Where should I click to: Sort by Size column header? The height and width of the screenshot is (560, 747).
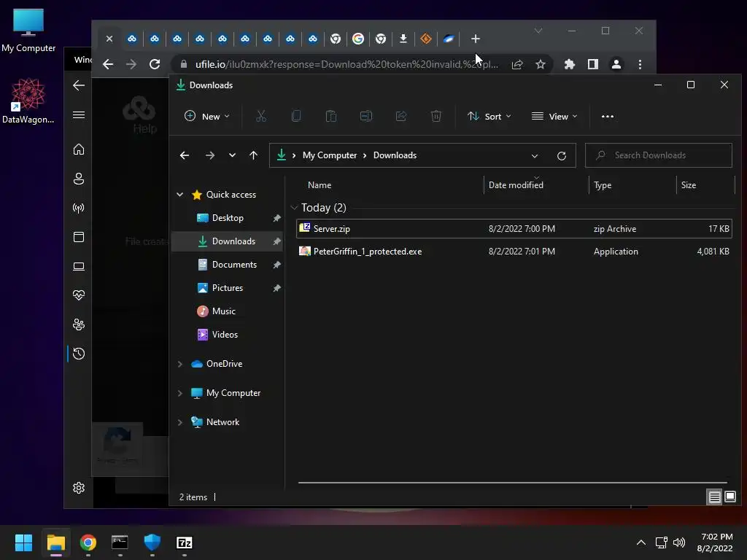pos(689,184)
